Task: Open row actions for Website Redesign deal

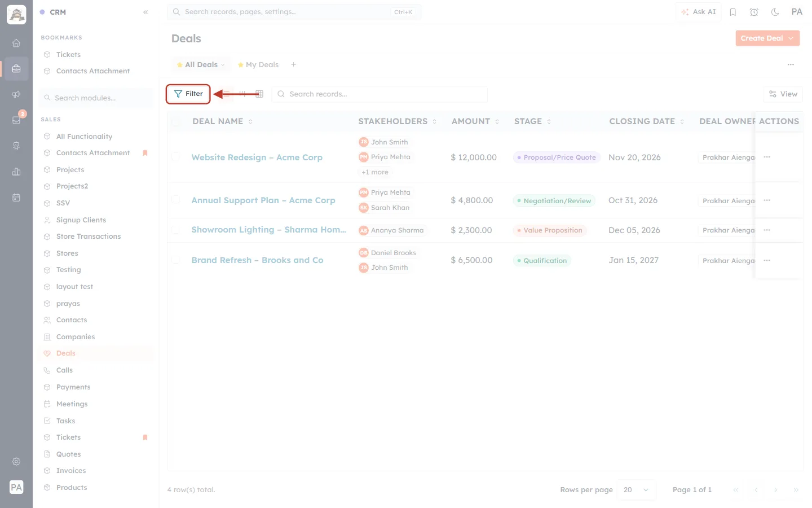Action: tap(767, 157)
